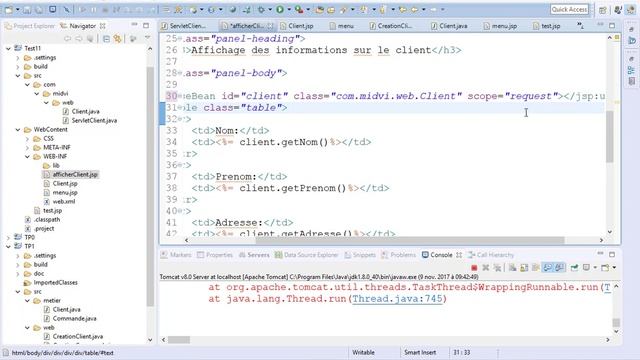Click the Run External Tools icon

point(299,9)
